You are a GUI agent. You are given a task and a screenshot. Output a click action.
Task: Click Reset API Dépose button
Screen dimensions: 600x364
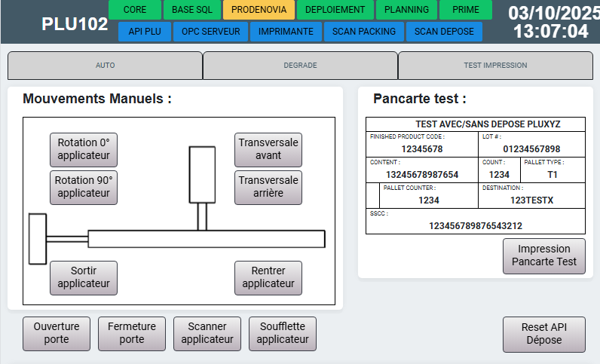coord(543,334)
